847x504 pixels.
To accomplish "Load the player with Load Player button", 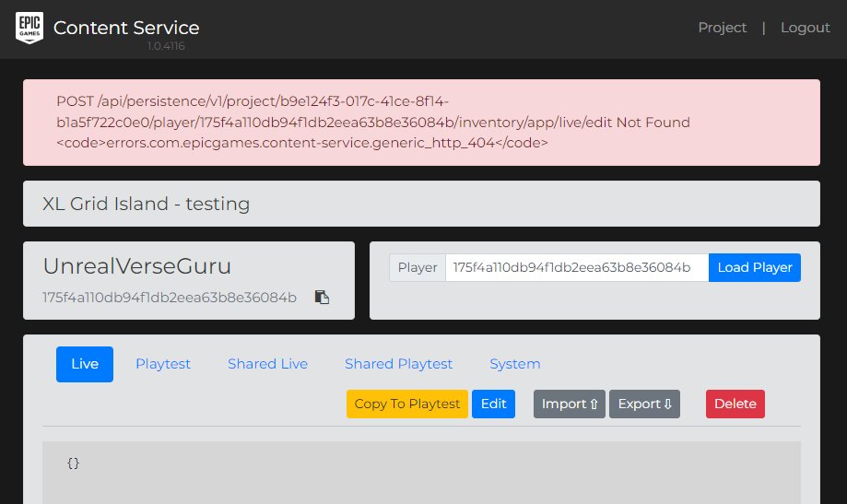I will coord(755,267).
